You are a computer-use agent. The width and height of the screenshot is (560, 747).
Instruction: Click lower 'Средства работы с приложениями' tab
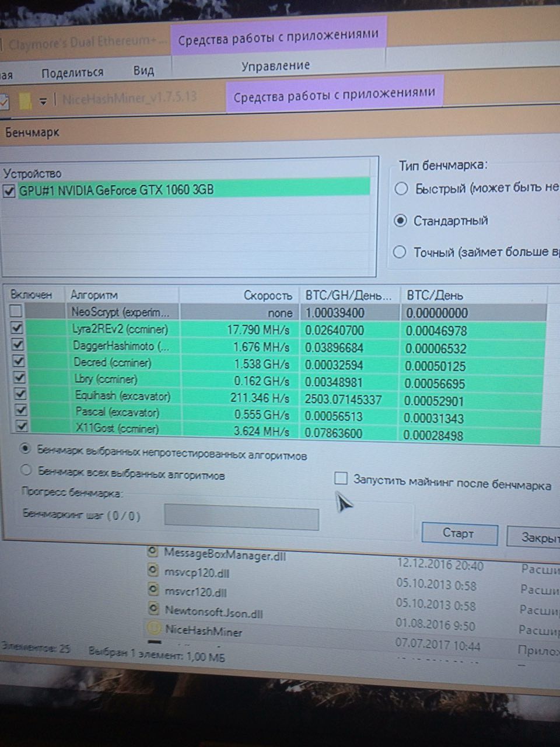pos(334,95)
